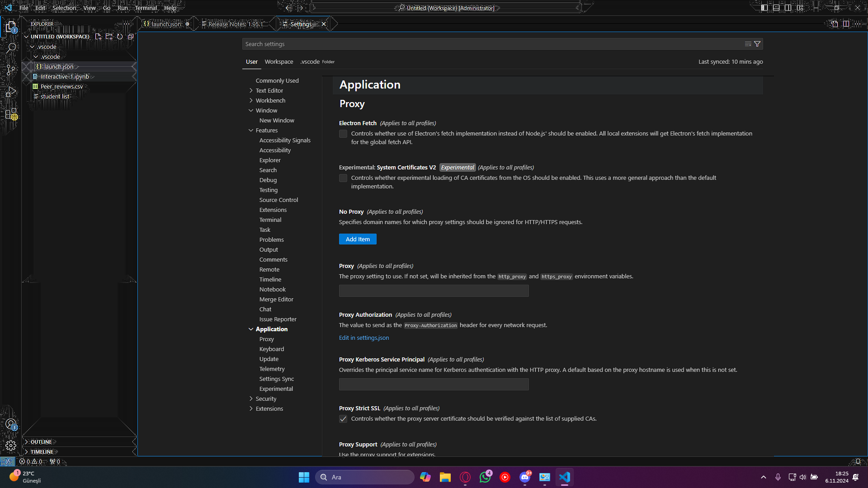Image resolution: width=868 pixels, height=488 pixels.
Task: Create a new file in workspace explorer
Action: [98, 37]
